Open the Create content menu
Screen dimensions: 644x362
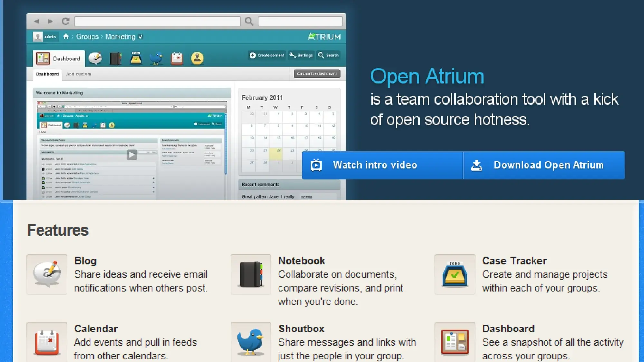tap(267, 55)
